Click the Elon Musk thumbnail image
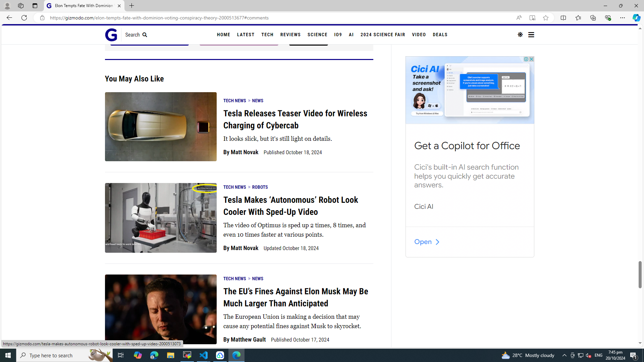 161,309
